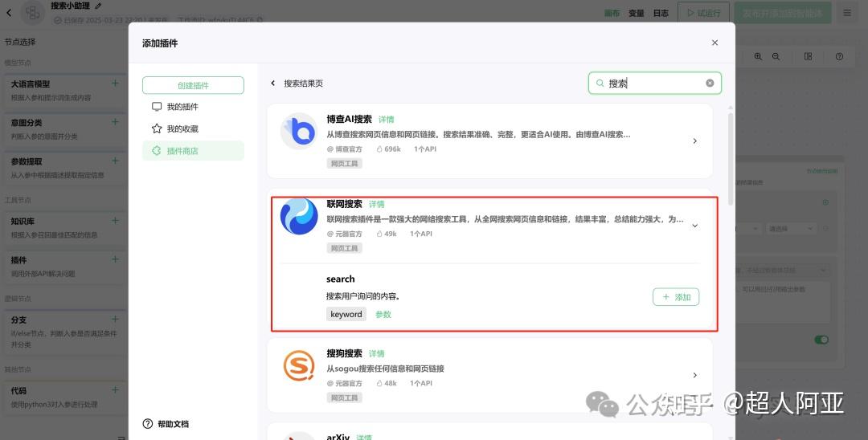Screen dimensions: 868x440
Task: Click the 帮助文档 question mark icon
Action: click(x=148, y=424)
